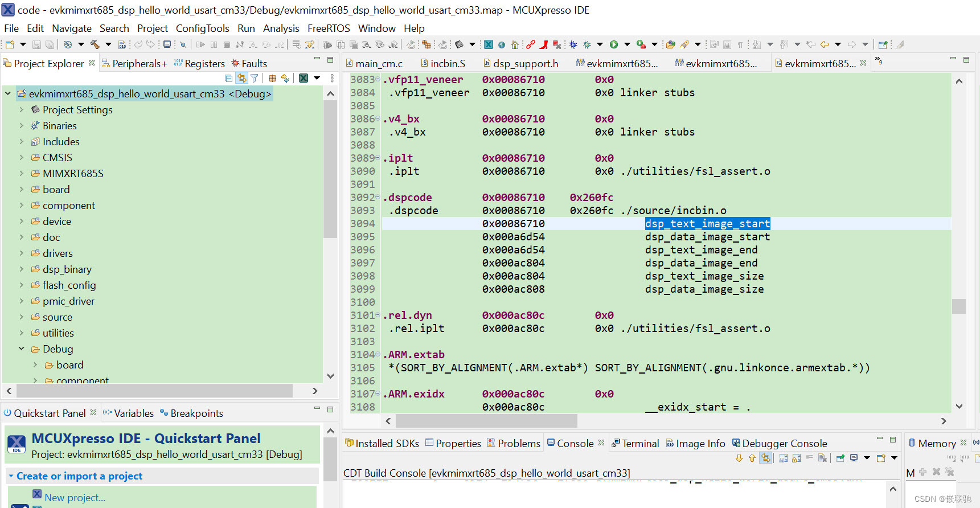This screenshot has height=508, width=980.
Task: Click the Show hidden tabs chevron in editor
Action: [x=879, y=60]
